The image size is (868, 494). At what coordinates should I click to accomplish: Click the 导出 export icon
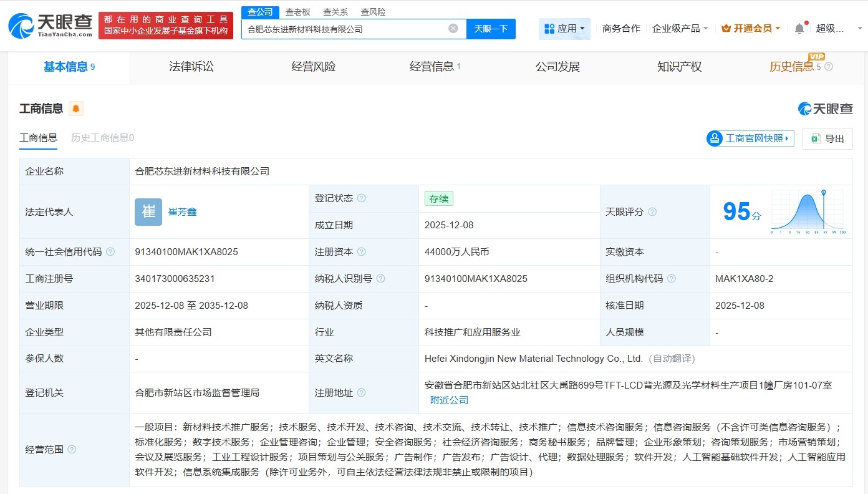coord(817,138)
